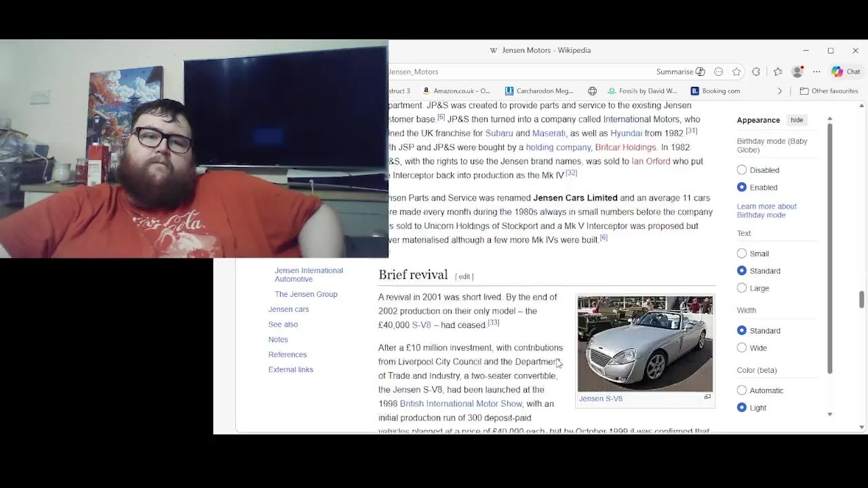This screenshot has height=488, width=868.
Task: Click the Jensen S-V8 image caption
Action: [601, 399]
